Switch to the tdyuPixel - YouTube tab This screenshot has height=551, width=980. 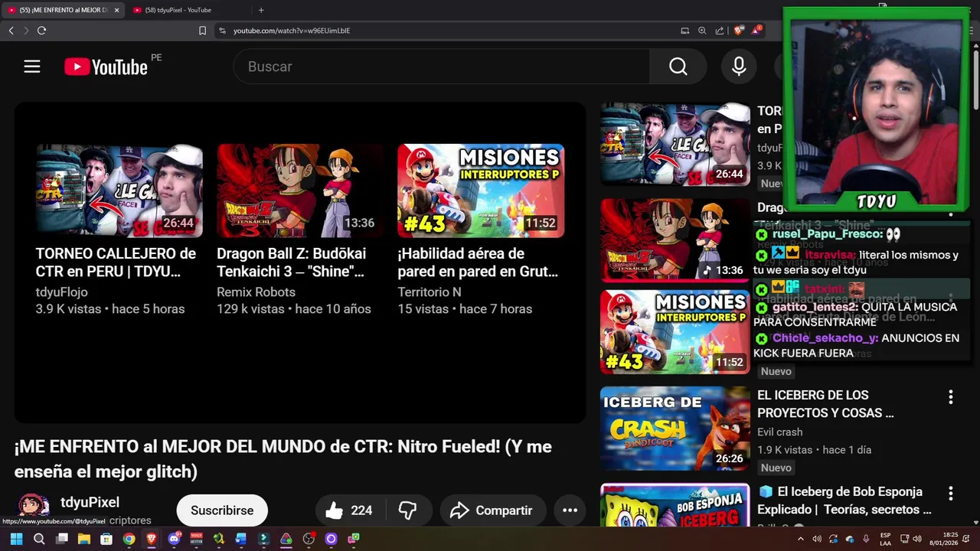tap(184, 10)
